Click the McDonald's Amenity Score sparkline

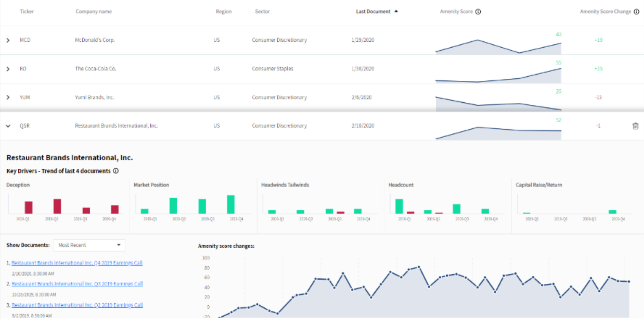pos(498,47)
